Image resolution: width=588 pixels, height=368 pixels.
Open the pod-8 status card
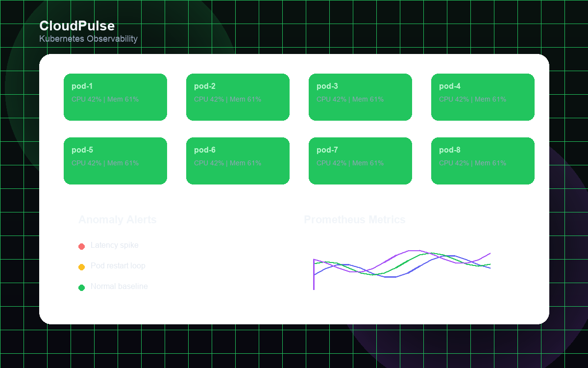point(483,161)
